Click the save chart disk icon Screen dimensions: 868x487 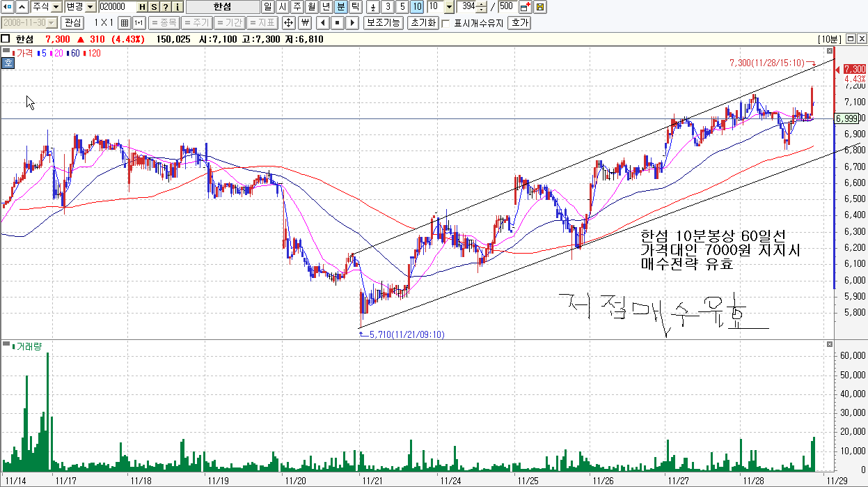[540, 7]
